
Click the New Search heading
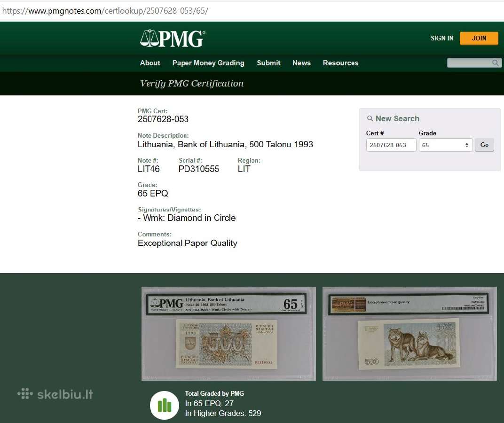pyautogui.click(x=397, y=118)
